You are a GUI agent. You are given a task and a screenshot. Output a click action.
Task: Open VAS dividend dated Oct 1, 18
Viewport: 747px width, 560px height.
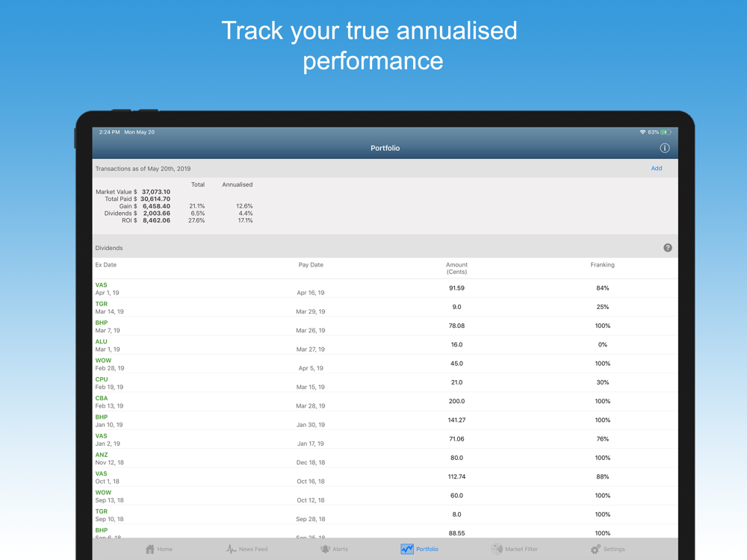click(x=385, y=477)
